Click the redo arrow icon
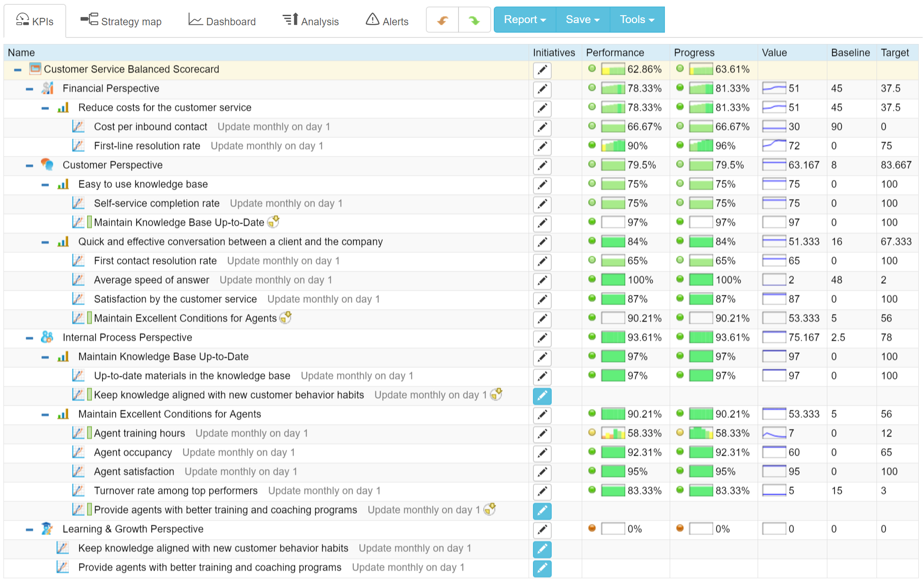The height and width of the screenshot is (586, 924). (x=474, y=20)
